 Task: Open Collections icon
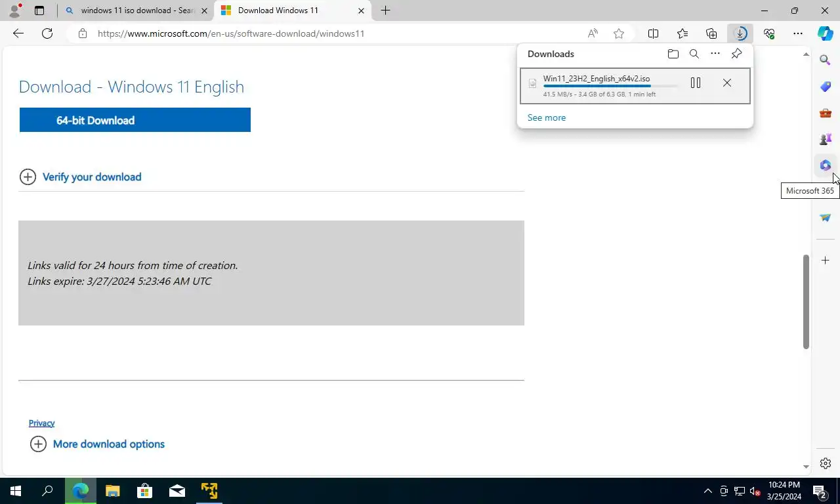click(x=711, y=33)
